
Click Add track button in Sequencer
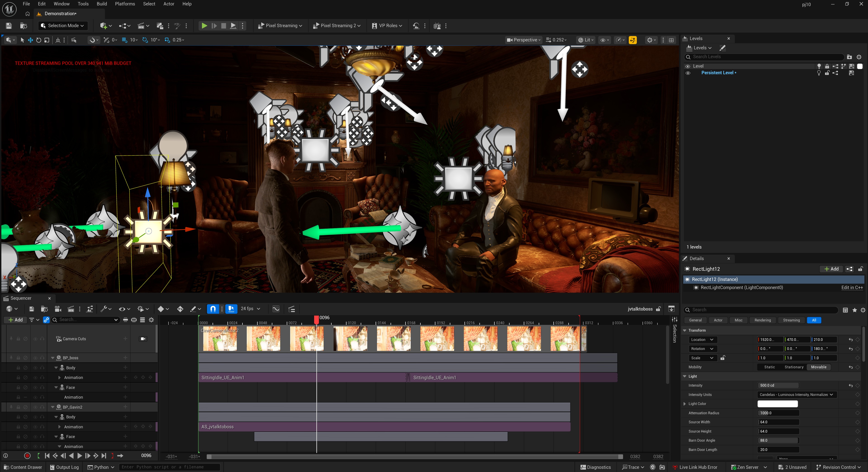pyautogui.click(x=16, y=319)
